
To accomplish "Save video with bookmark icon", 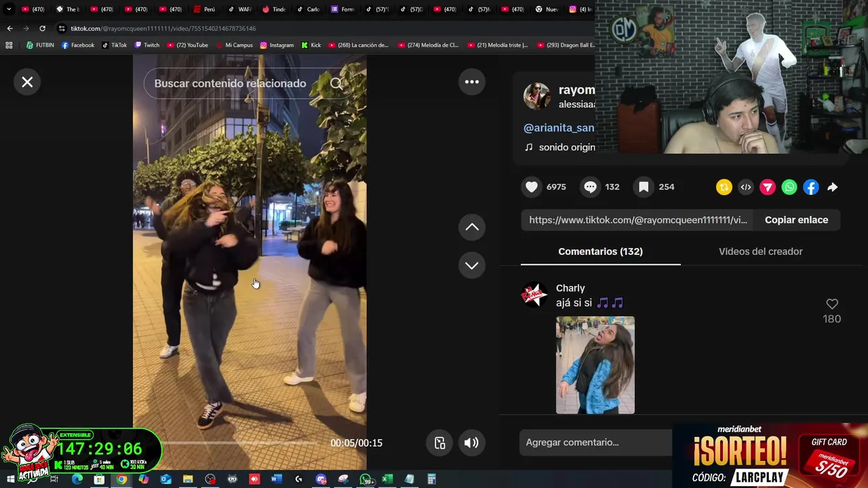I will pyautogui.click(x=644, y=187).
